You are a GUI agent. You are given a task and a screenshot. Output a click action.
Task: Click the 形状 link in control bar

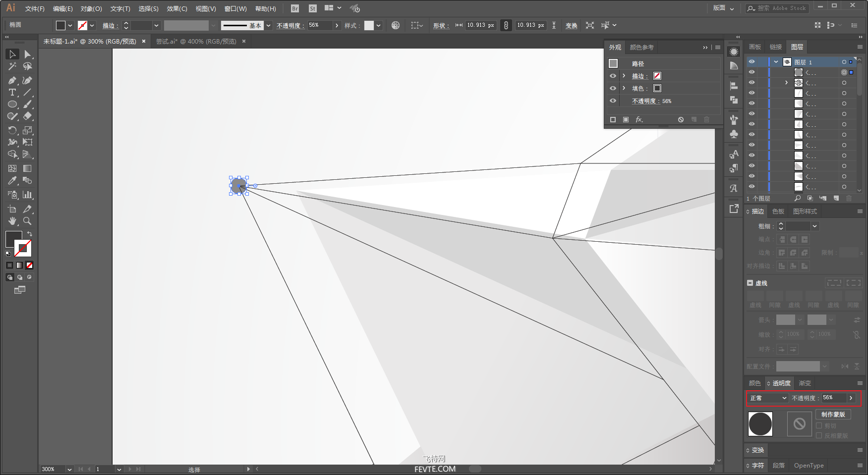coord(440,25)
